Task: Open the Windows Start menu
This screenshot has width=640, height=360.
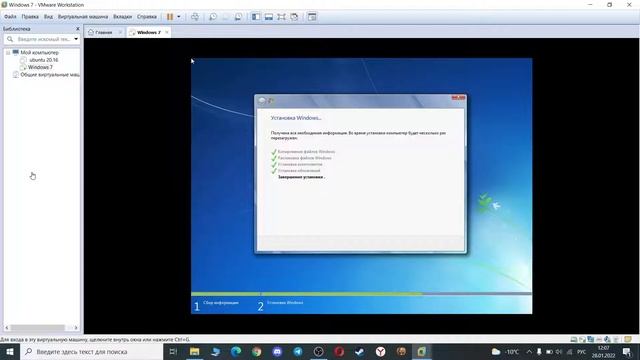Action: click(x=10, y=351)
